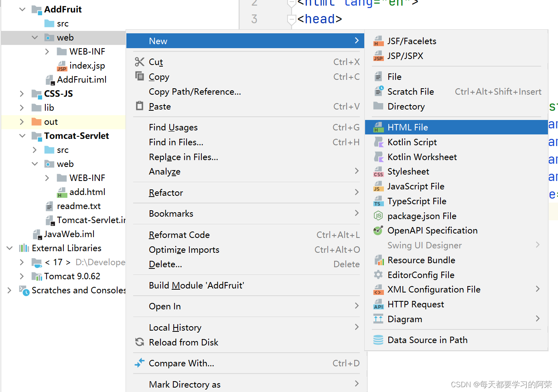Image resolution: width=558 pixels, height=392 pixels.
Task: Click the Data Source in Path database icon
Action: point(378,340)
